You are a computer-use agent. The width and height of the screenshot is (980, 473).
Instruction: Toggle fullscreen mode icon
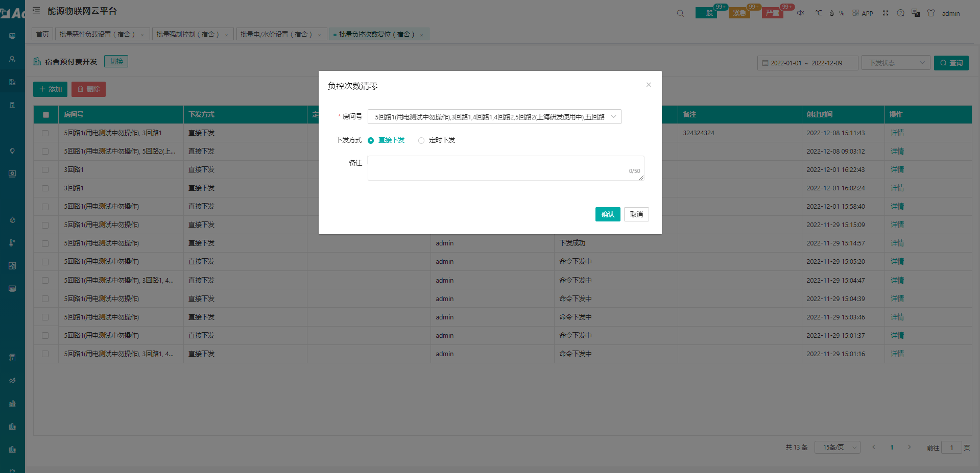pos(886,13)
